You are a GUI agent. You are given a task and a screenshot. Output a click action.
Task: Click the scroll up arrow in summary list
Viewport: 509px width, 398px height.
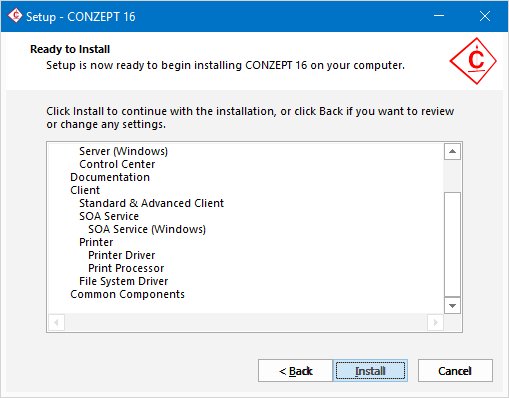pos(452,152)
